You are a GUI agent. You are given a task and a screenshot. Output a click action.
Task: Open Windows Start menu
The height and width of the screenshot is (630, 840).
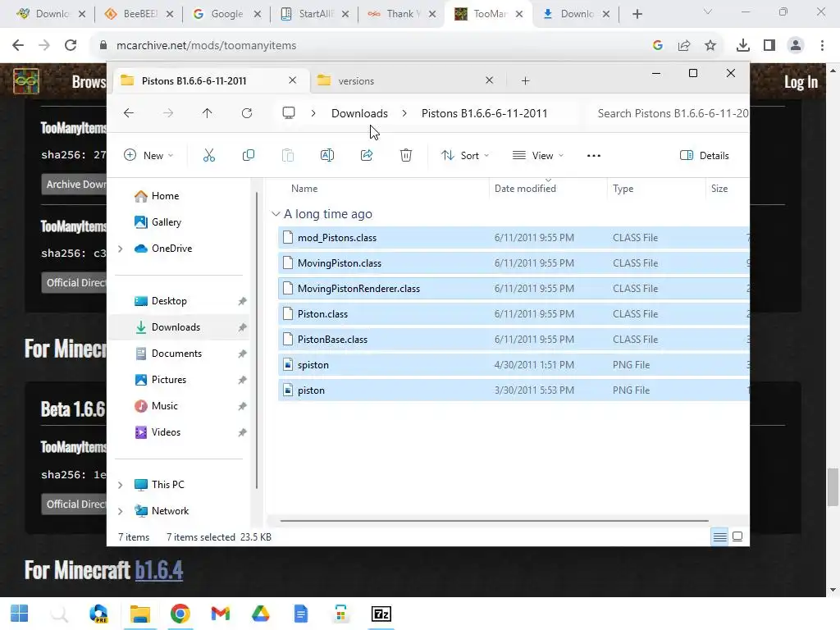coord(20,614)
